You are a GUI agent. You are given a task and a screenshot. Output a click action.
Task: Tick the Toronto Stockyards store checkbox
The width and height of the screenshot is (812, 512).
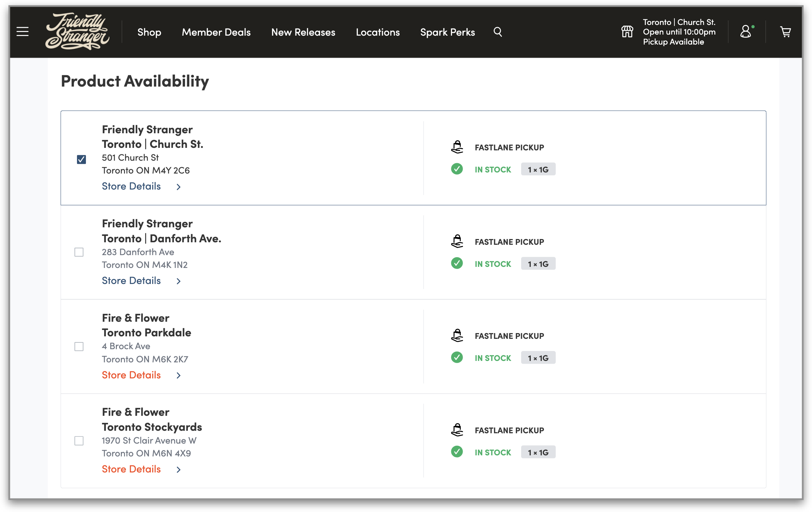[x=79, y=441]
